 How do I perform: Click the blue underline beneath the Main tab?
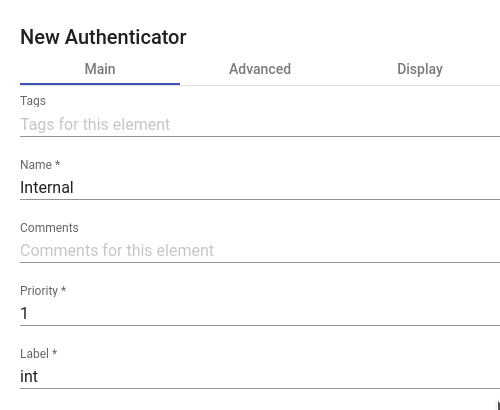click(x=100, y=84)
